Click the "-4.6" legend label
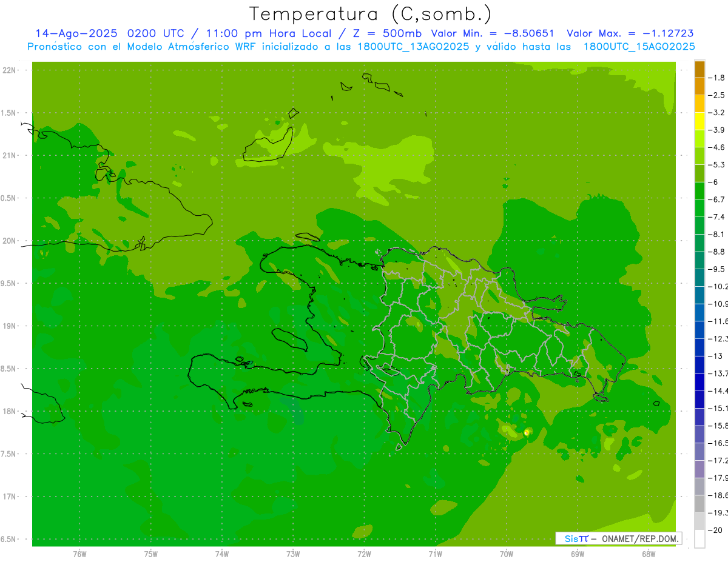728x562 pixels. pos(718,147)
